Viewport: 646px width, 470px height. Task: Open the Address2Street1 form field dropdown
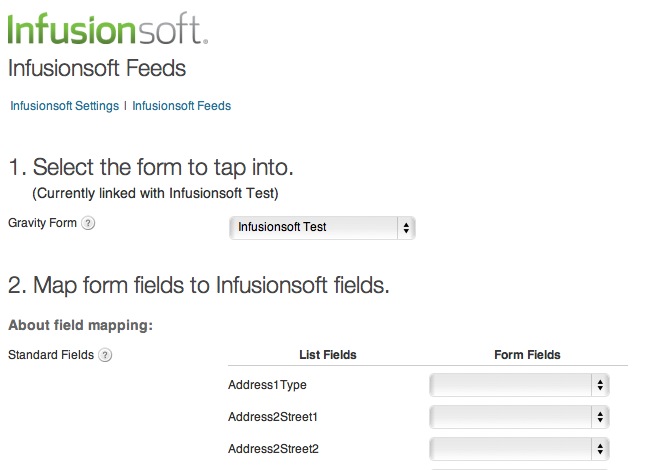point(519,417)
